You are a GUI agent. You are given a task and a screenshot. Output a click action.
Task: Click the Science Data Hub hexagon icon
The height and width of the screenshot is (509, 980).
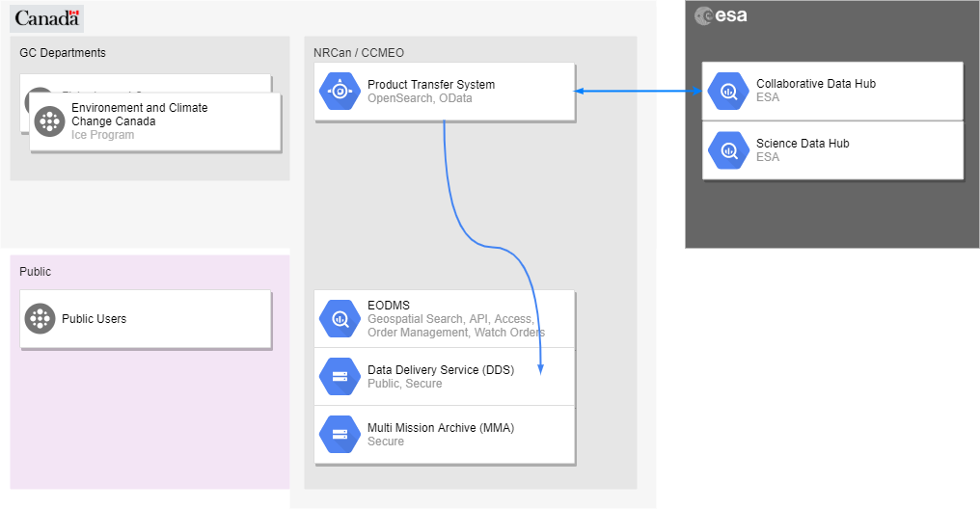coord(729,150)
